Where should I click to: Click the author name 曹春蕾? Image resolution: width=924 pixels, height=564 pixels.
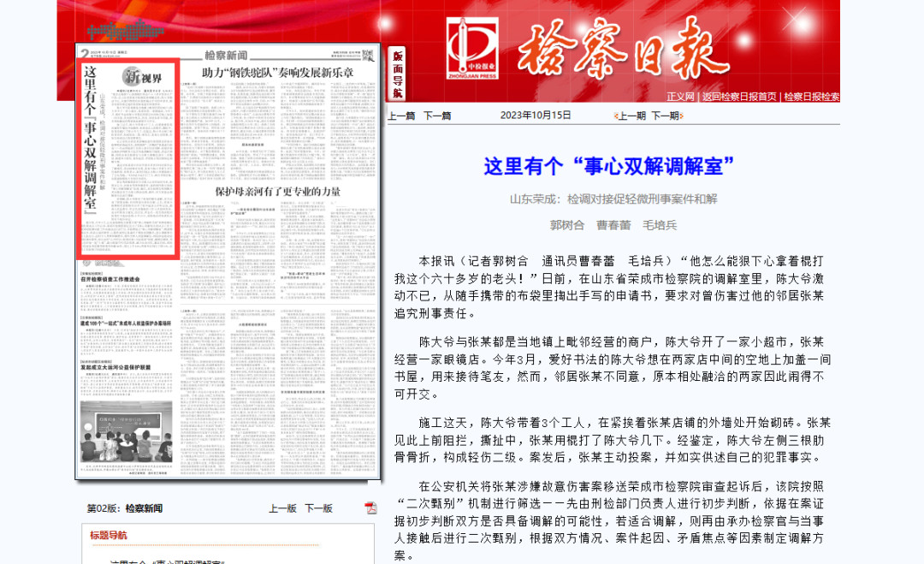coord(613,225)
